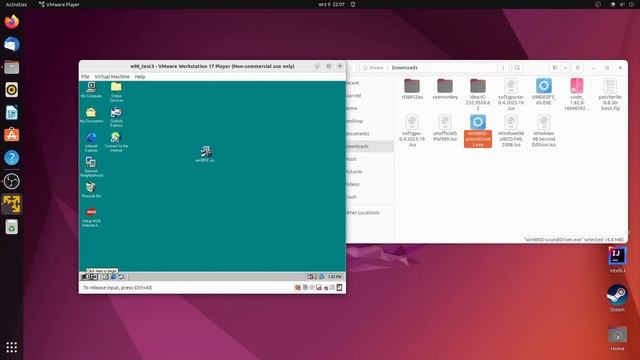640x360 pixels.
Task: Open Steam desktop shortcut
Action: point(617,298)
